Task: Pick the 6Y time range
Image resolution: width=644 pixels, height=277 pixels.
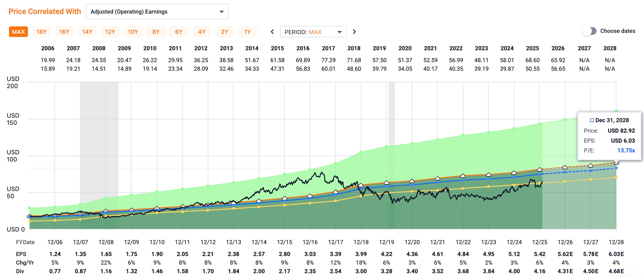Action: pyautogui.click(x=179, y=32)
